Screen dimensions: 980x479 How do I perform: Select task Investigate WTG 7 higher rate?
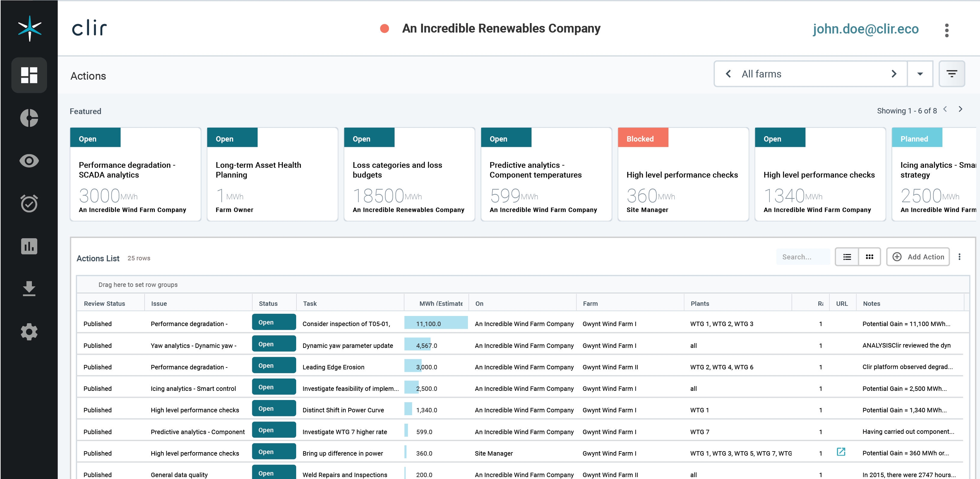(x=345, y=432)
